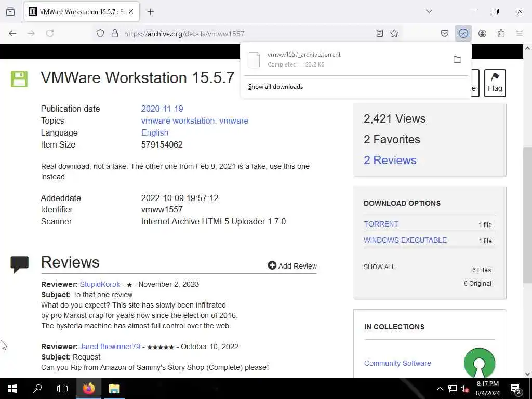Expand SHOW ALL download files

click(379, 267)
